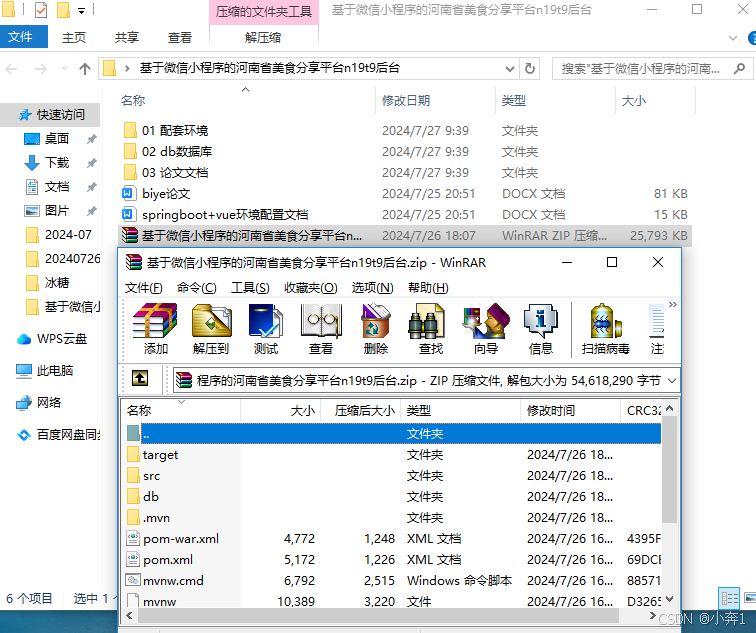Click the WinRAR up-one-level folder icon
756x633 pixels.
(x=140, y=378)
